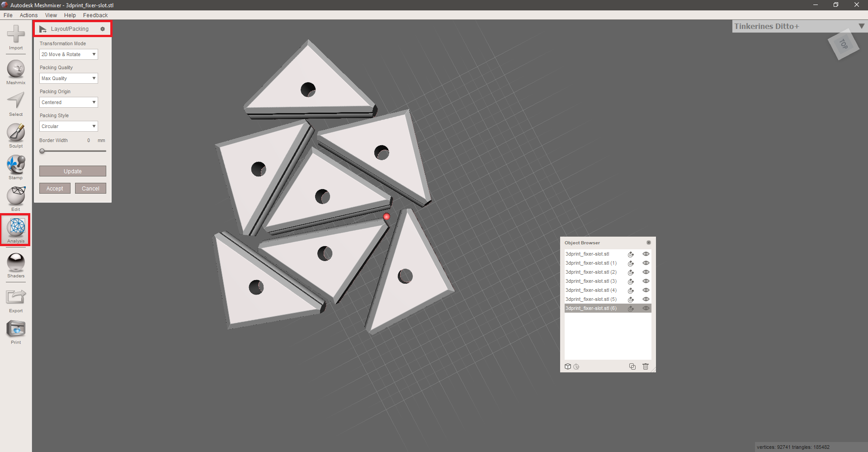Open the Transformation Mode dropdown
The width and height of the screenshot is (868, 452).
(x=69, y=54)
